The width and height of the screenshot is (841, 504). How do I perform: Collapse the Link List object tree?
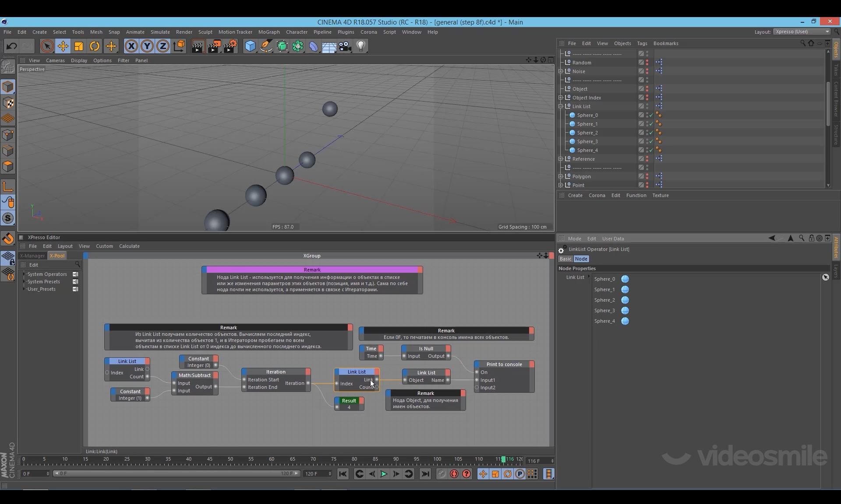561,106
